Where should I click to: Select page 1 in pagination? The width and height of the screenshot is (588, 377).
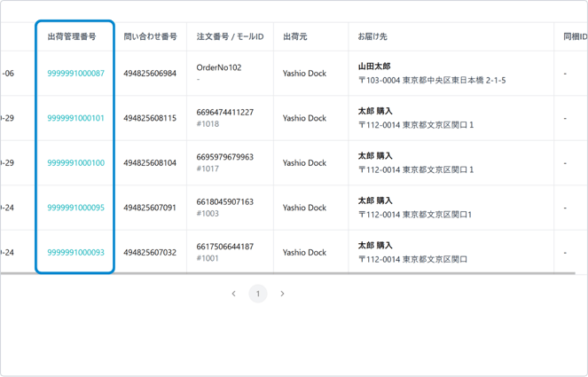coord(258,294)
